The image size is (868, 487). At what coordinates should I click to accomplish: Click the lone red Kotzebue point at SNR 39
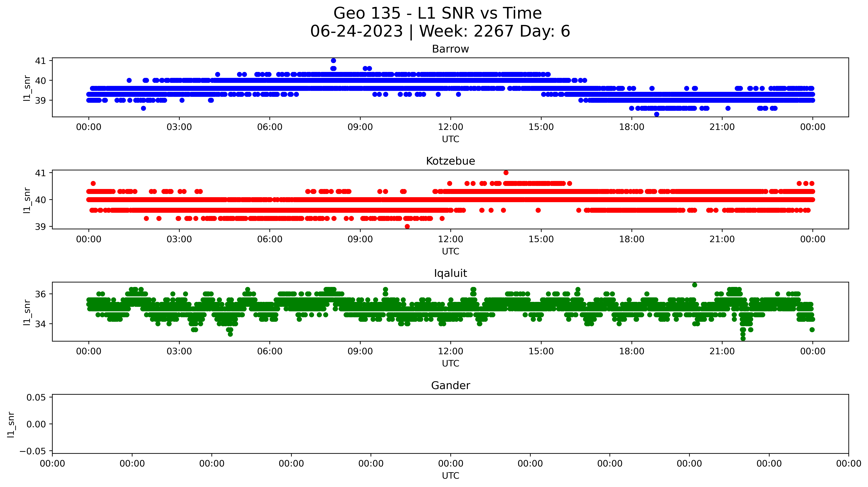(407, 227)
